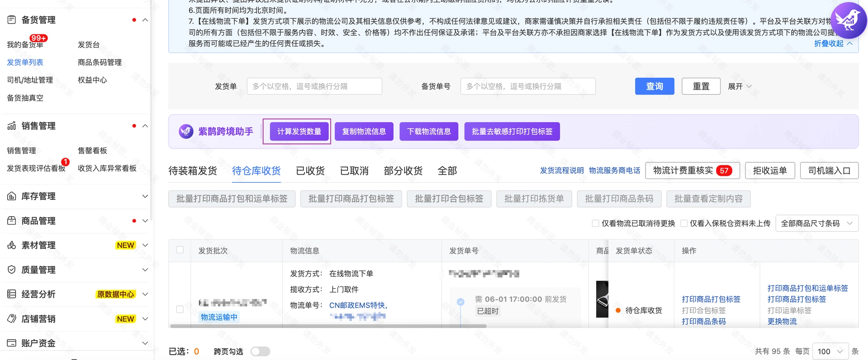Expand the 库存管理 section
868x360 pixels.
point(145,196)
